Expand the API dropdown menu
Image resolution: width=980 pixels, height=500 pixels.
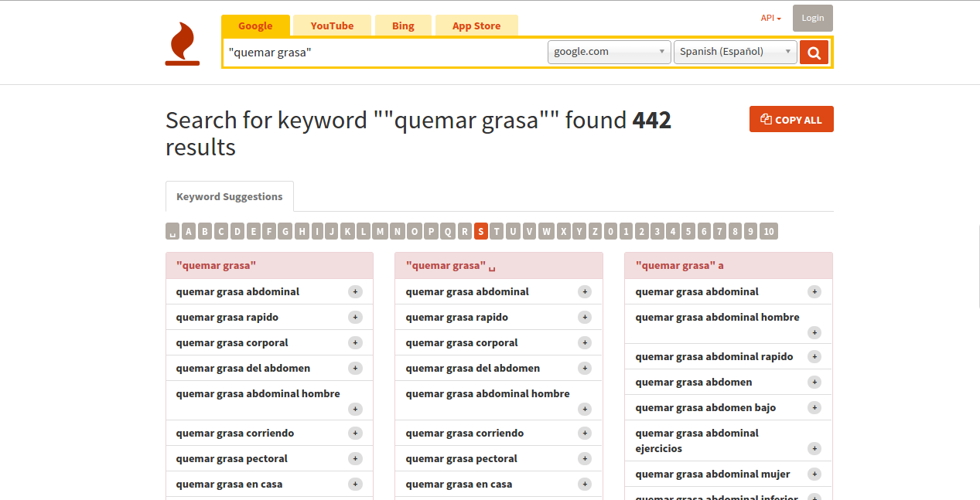[771, 18]
